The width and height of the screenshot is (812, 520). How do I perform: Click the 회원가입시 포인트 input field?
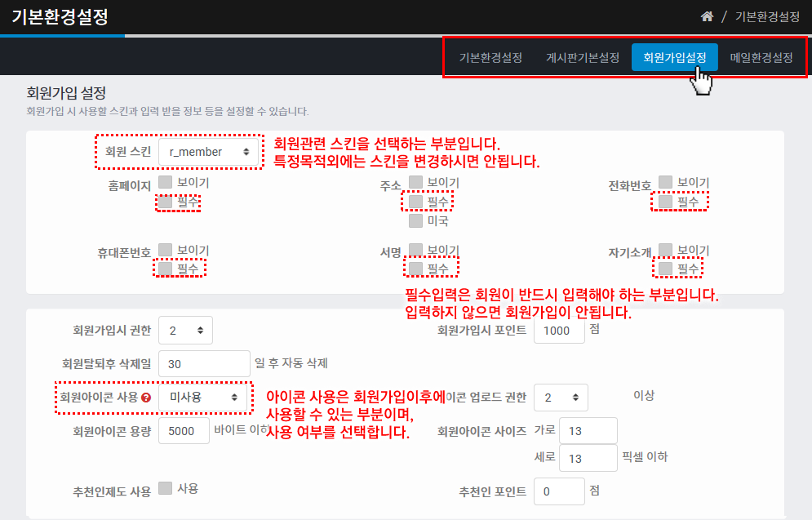click(559, 330)
